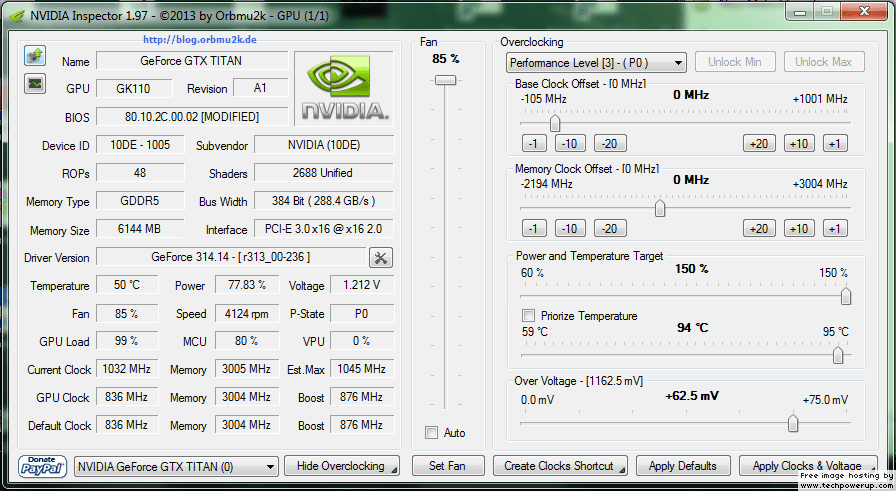
Task: Increase Memory Clock Offset by 10 MHz
Action: point(799,229)
